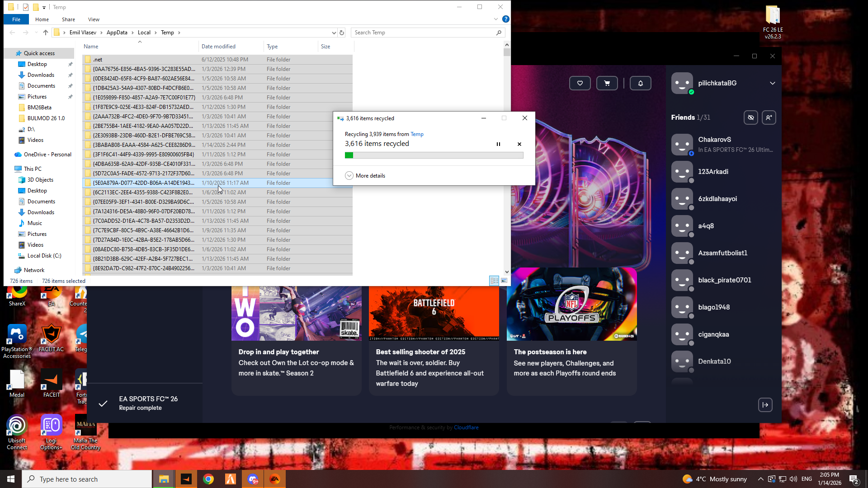Open pilichkataBG account dropdown
Image resolution: width=868 pixels, height=488 pixels.
pos(772,83)
